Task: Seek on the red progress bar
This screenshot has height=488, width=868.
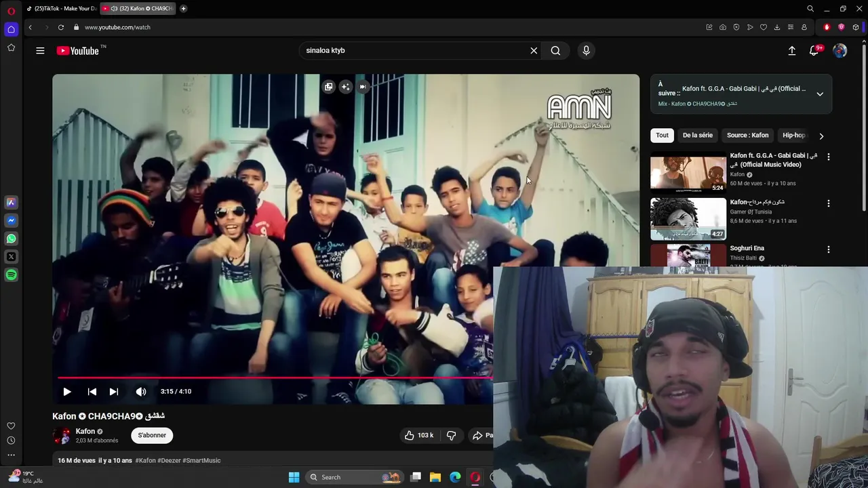Action: (x=275, y=378)
